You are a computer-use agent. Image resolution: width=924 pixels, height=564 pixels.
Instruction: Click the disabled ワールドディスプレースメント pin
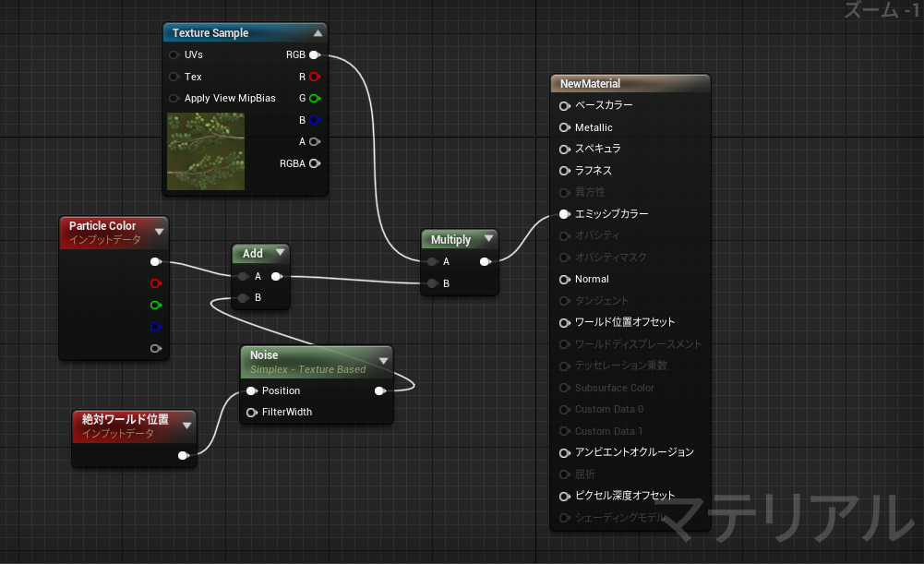tap(565, 344)
